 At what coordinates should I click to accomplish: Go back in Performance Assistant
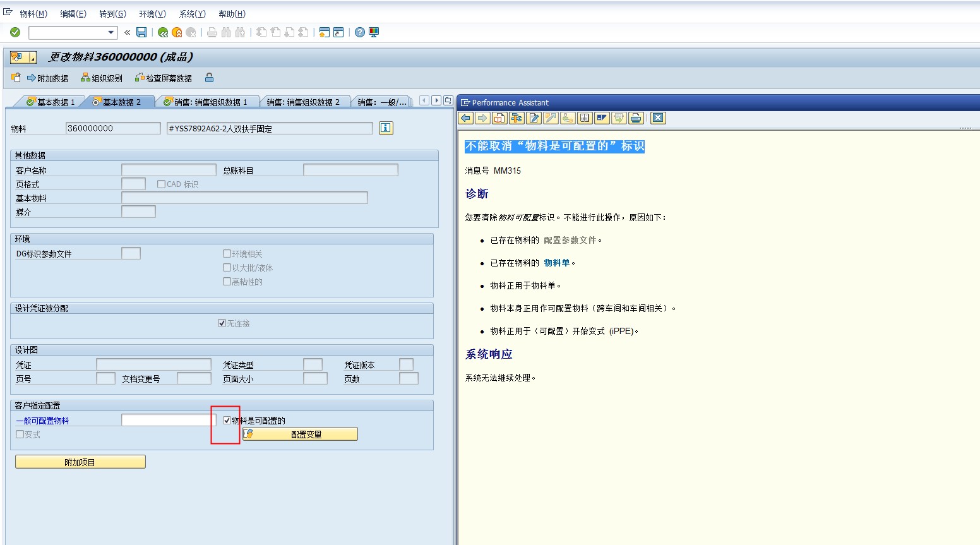tap(466, 118)
